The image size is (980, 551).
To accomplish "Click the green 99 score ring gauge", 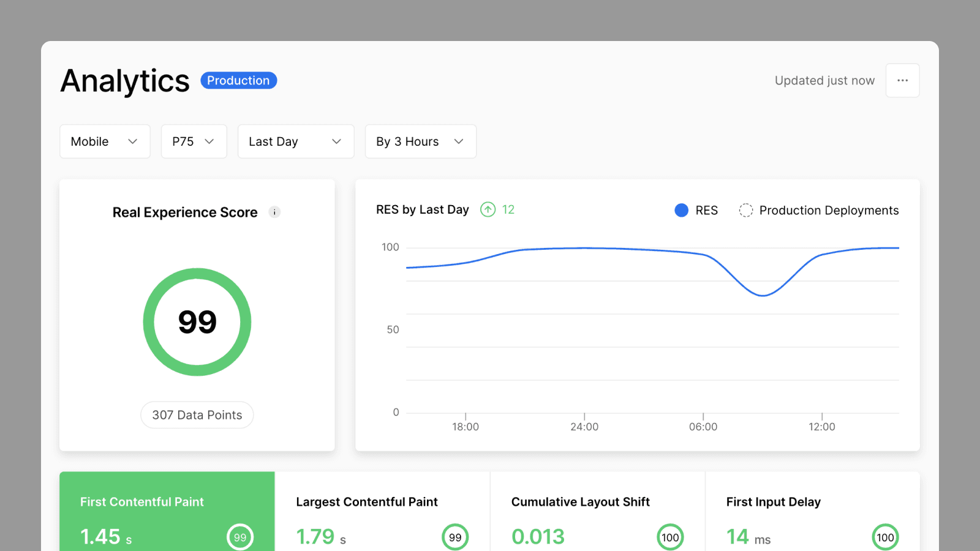I will (197, 322).
